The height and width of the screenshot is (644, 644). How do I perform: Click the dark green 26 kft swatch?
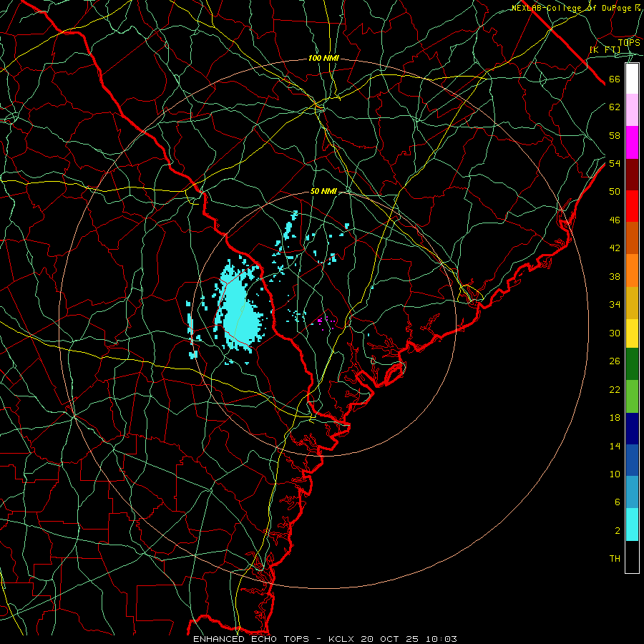(632, 364)
